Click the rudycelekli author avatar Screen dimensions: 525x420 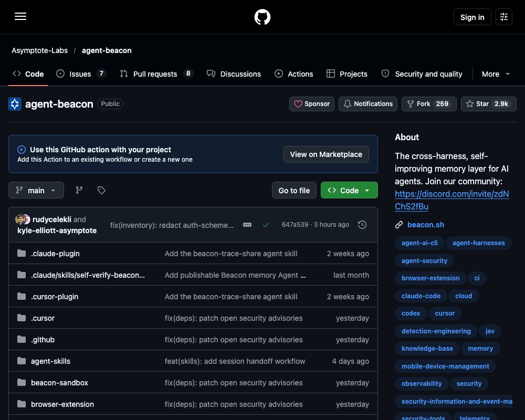pyautogui.click(x=20, y=219)
